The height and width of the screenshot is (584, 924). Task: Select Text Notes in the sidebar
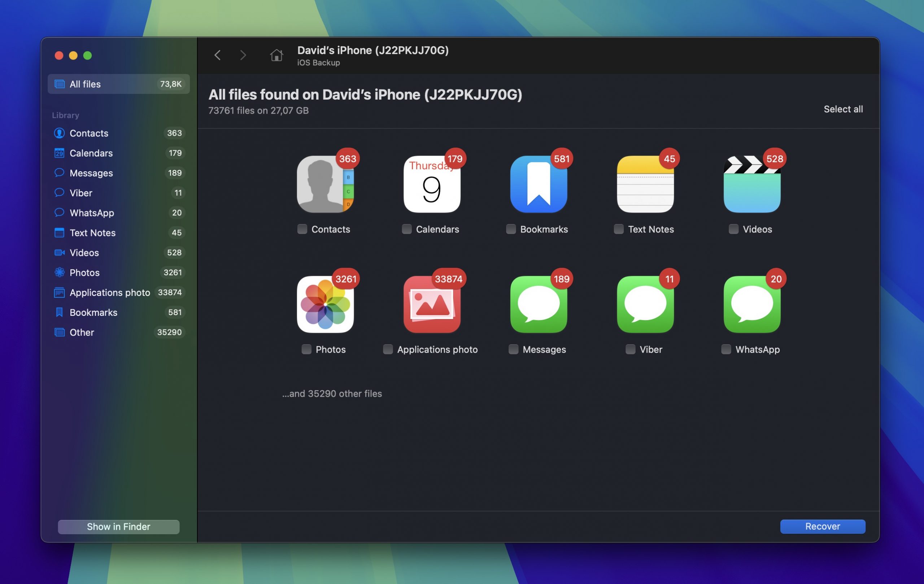click(x=119, y=233)
